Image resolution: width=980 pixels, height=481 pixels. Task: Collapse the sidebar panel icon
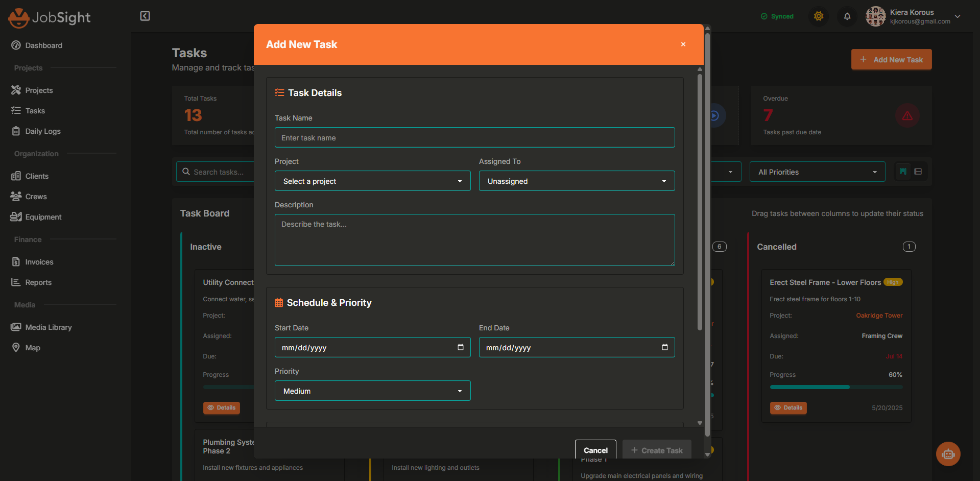coord(145,16)
